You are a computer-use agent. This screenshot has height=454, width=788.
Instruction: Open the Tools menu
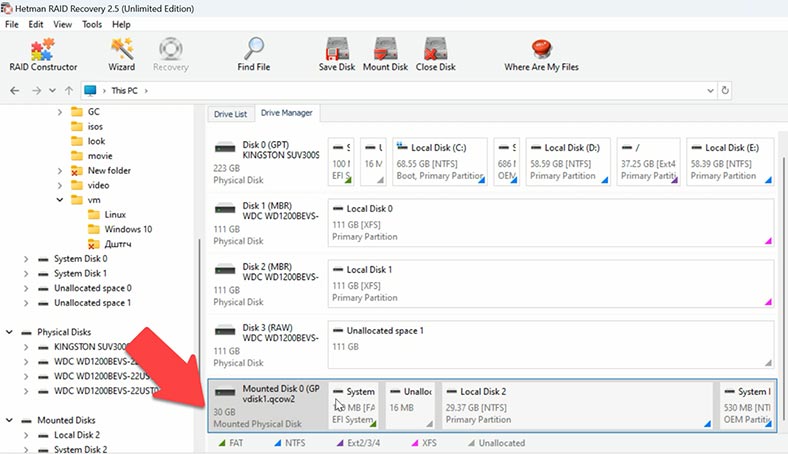click(x=92, y=24)
